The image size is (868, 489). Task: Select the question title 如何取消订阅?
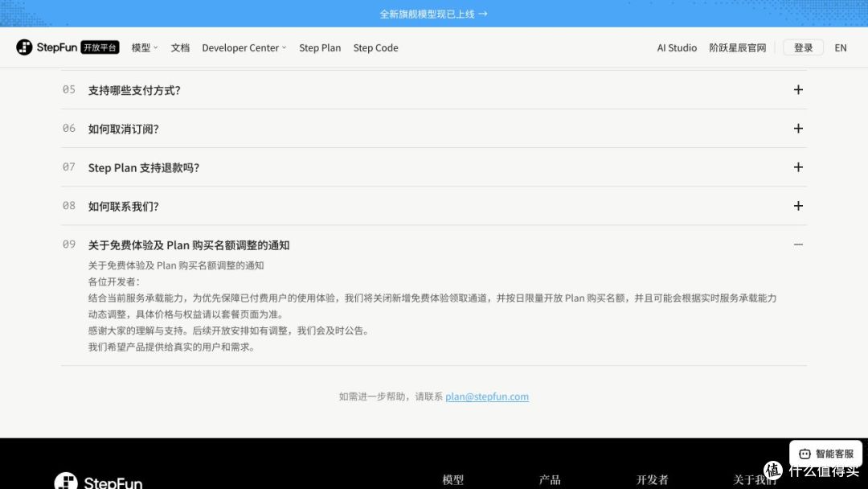pos(124,129)
